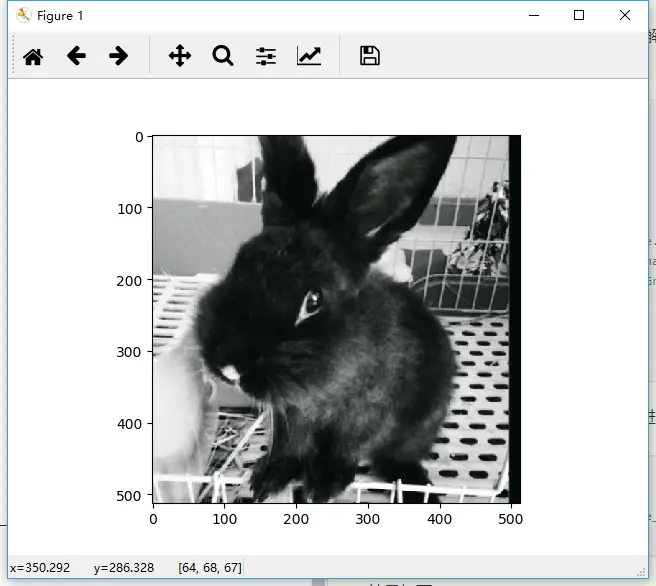Viewport: 656px width, 586px height.
Task: Click the y=286.328 status readout
Action: click(x=124, y=568)
